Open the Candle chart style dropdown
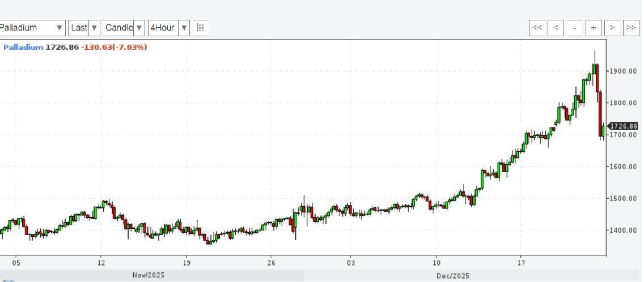Screen dimensions: 644x282 [x=124, y=28]
